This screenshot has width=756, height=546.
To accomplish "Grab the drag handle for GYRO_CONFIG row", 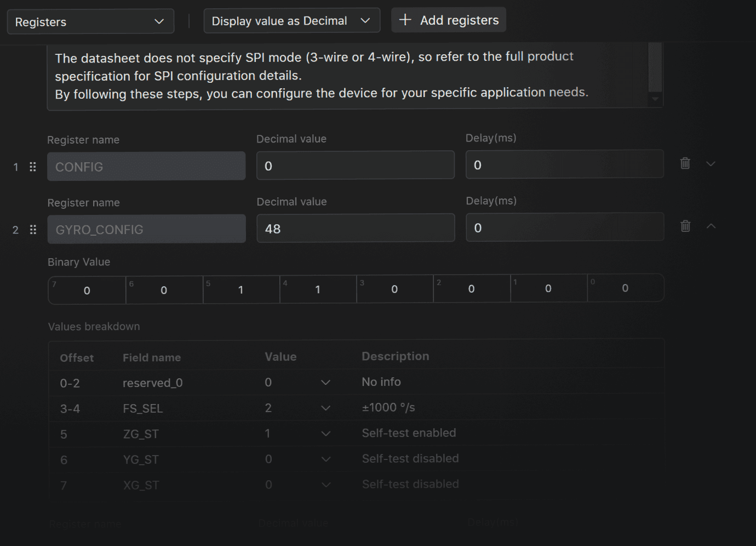I will 33,229.
